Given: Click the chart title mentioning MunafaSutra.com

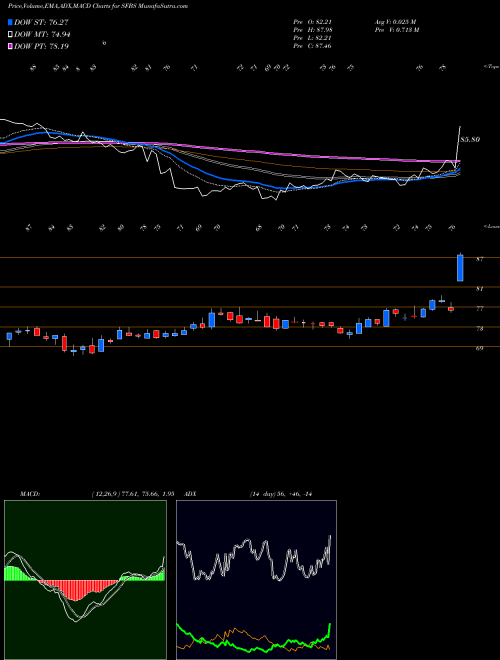Looking at the screenshot, I should (98, 6).
